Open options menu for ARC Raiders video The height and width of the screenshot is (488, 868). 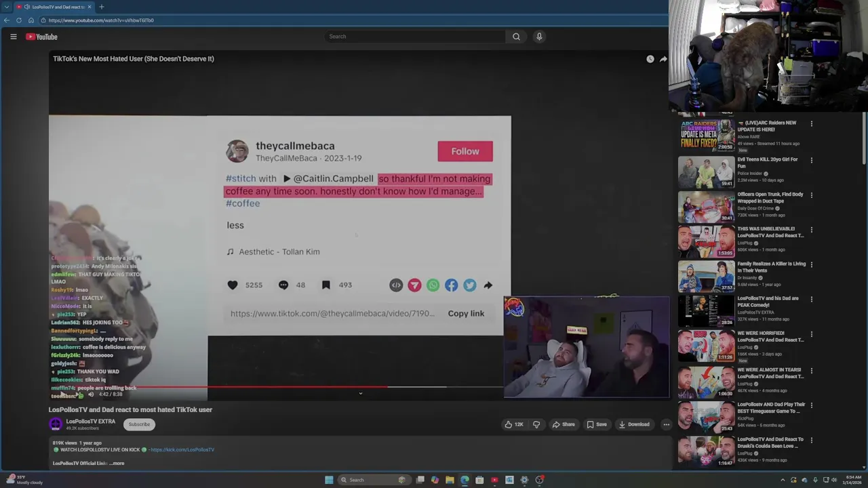[811, 124]
